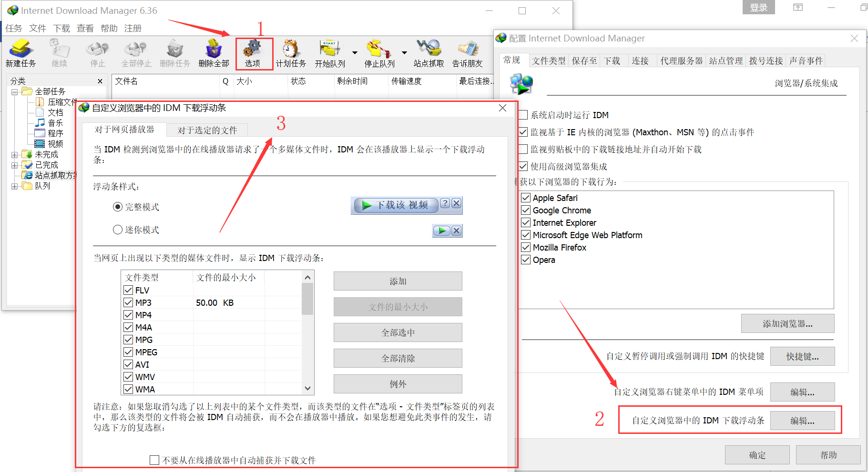The height and width of the screenshot is (472, 868).
Task: Click the question mark on 下载该视频 bar
Action: 445,203
